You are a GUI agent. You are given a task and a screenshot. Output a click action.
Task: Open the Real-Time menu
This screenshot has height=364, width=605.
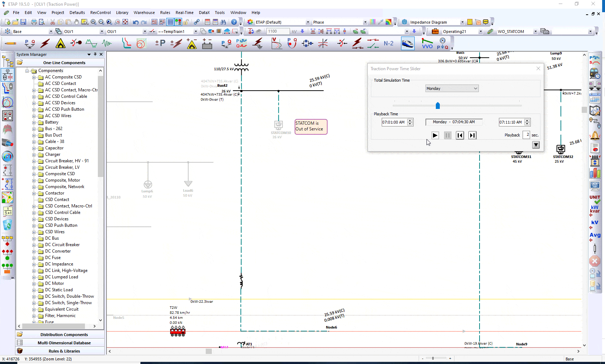coord(184,13)
